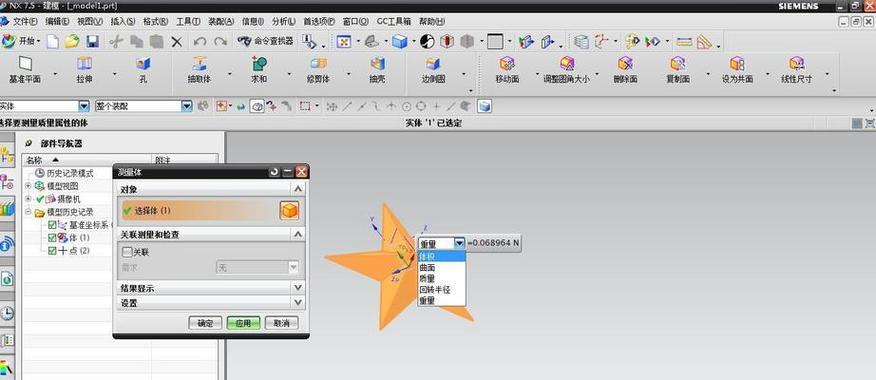Viewport: 876px width, 380px height.
Task: Toggle the 体 (1) feature checkbox
Action: pos(53,238)
